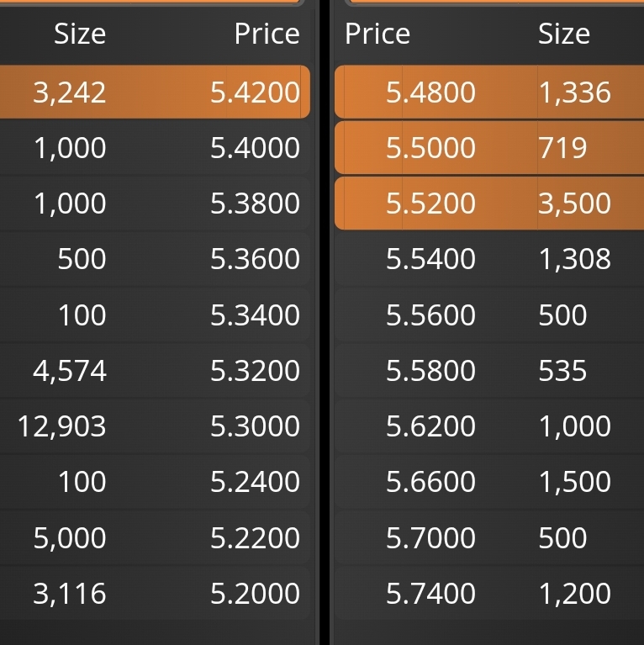Click the ask Price column header

tap(377, 34)
